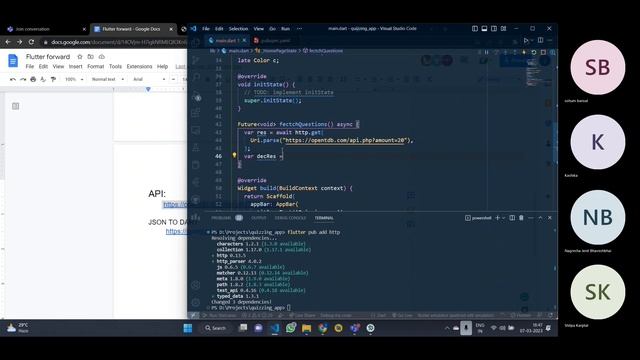This screenshot has height=360, width=640.
Task: Check cloud save status of document
Action: coord(102,57)
